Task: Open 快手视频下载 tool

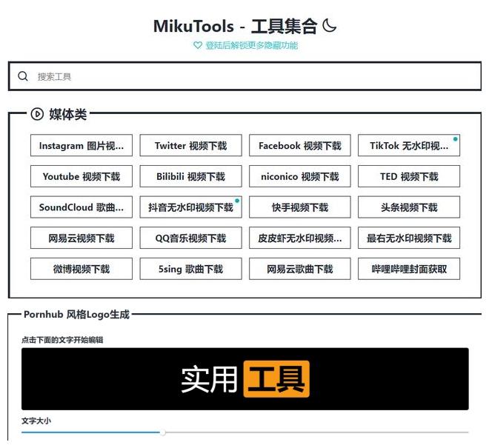Action: coord(300,207)
